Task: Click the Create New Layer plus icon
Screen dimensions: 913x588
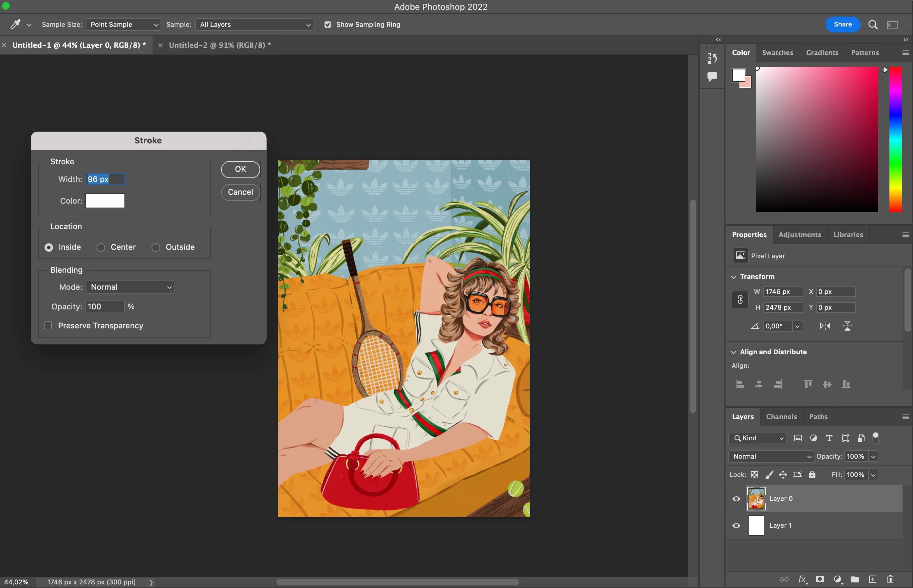Action: pyautogui.click(x=872, y=579)
